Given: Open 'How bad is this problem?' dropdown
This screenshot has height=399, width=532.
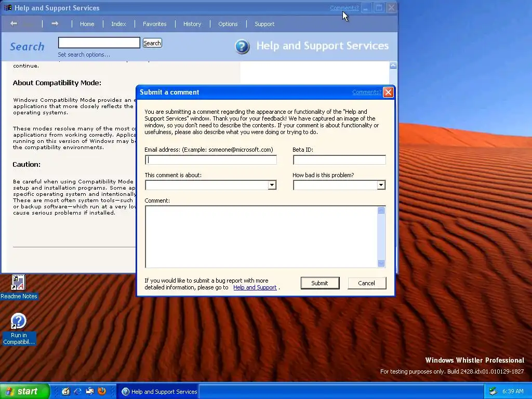Looking at the screenshot, I should coord(381,185).
